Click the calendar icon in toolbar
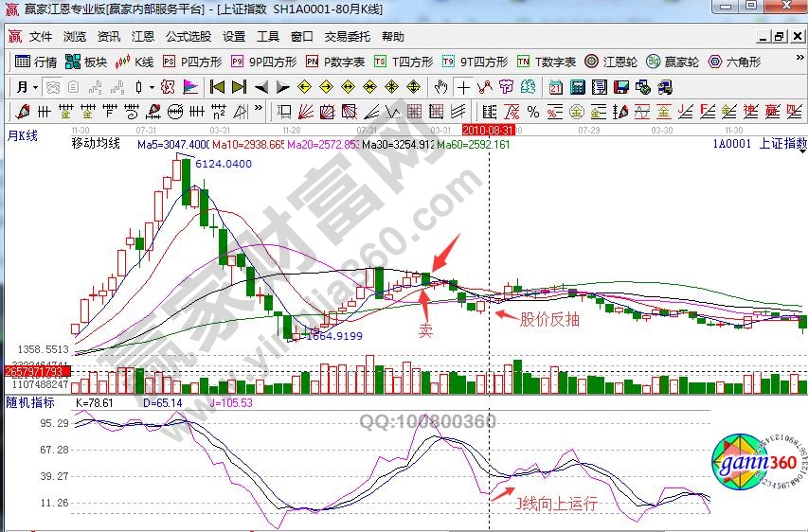 [555, 87]
